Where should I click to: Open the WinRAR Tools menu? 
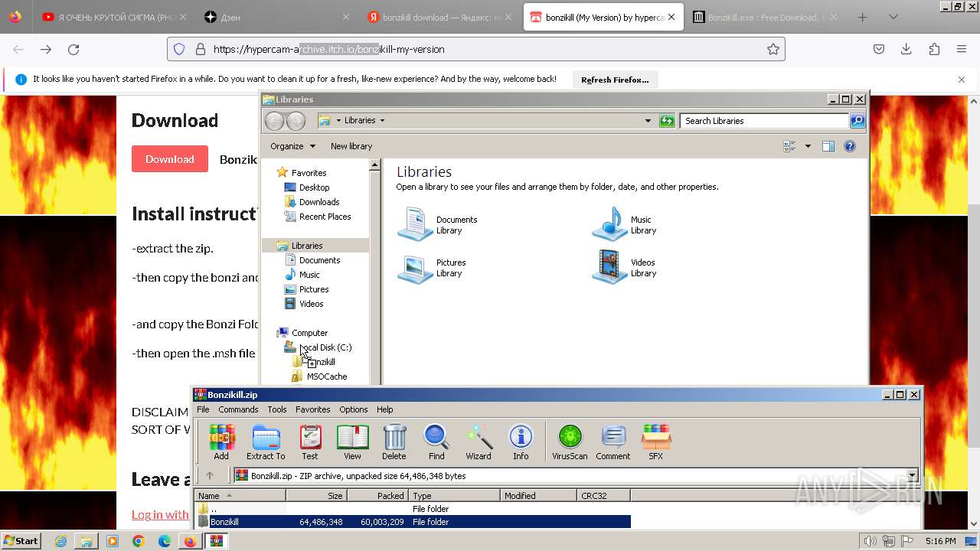pyautogui.click(x=277, y=409)
